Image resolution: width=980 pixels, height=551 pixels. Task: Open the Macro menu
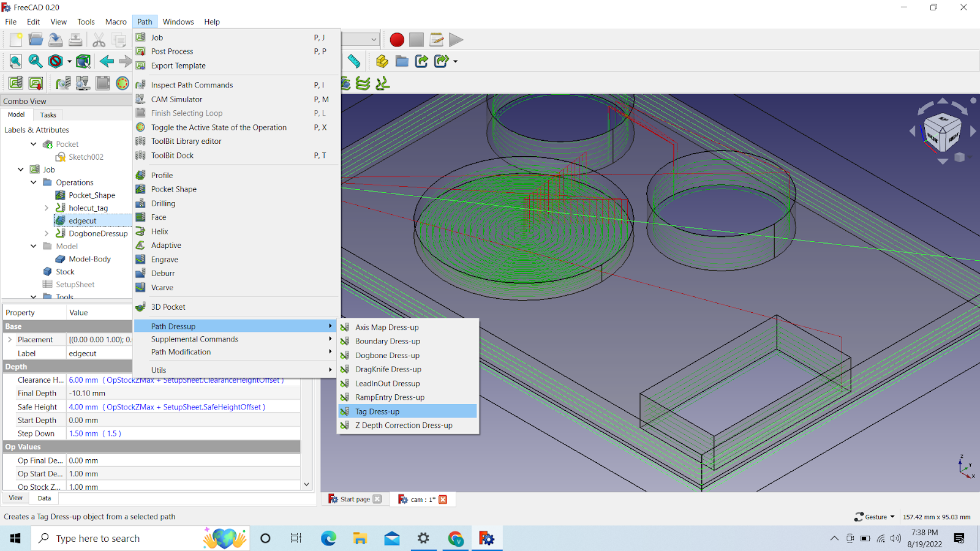tap(116, 21)
